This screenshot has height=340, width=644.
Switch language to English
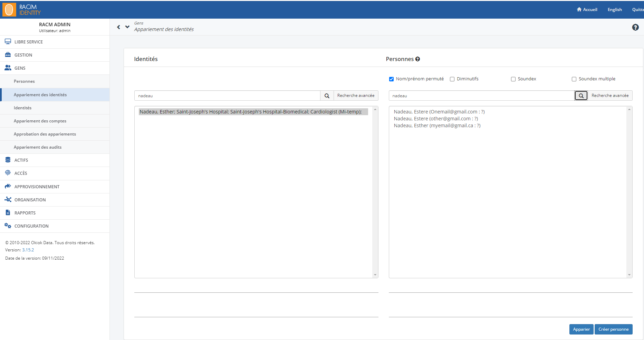coord(615,10)
